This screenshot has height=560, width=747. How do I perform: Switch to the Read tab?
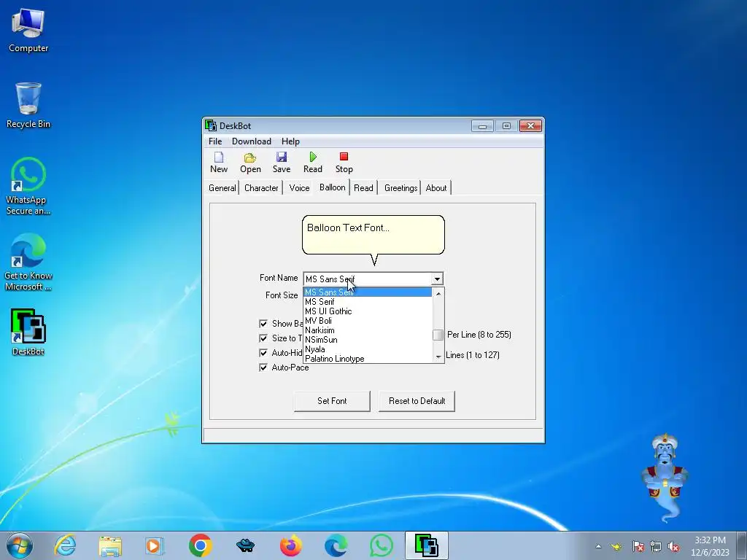[363, 188]
